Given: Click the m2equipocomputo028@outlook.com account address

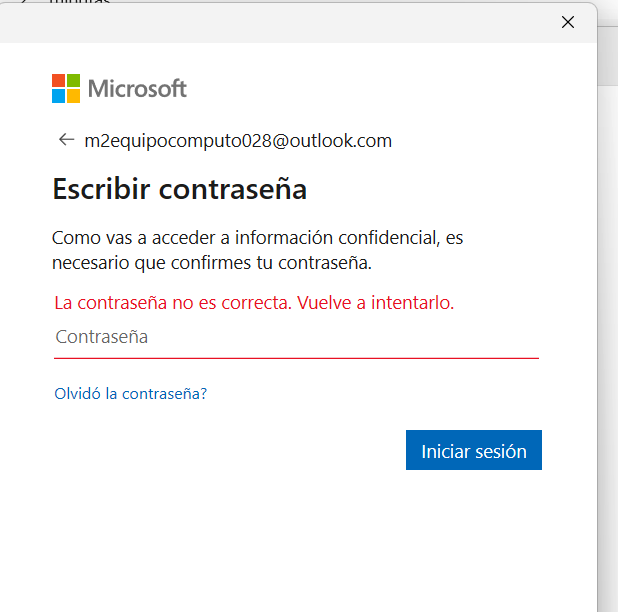Looking at the screenshot, I should (238, 141).
